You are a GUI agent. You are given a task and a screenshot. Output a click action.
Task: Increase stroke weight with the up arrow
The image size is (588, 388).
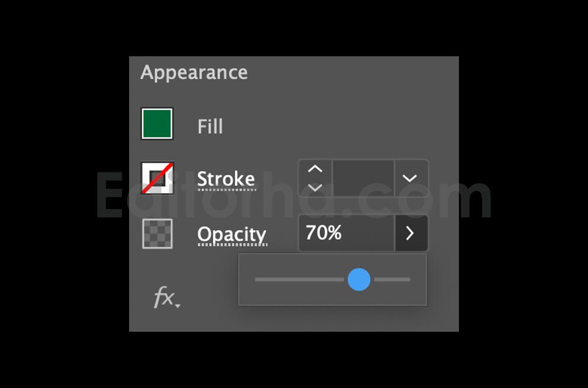coord(315,169)
